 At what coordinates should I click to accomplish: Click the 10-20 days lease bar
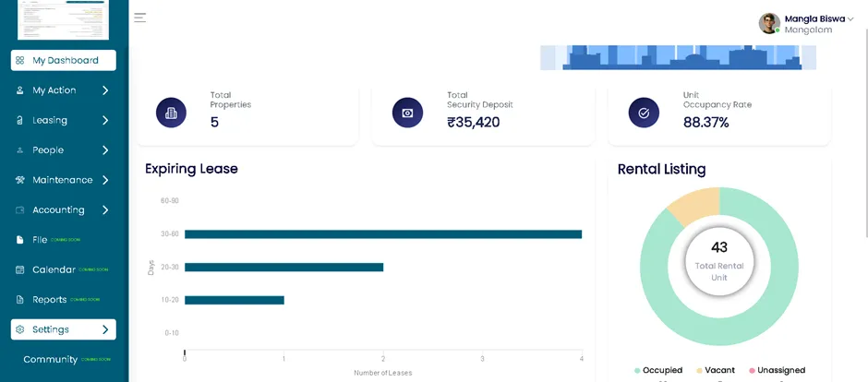pos(235,300)
